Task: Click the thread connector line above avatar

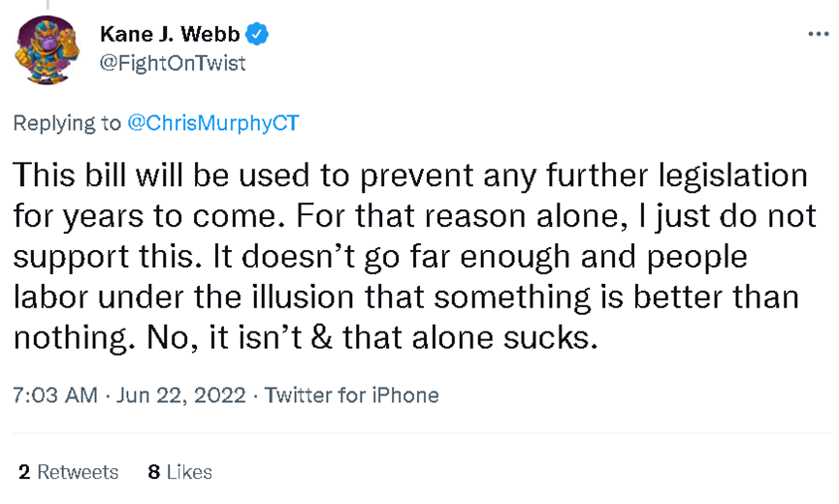Action: tap(48, 5)
